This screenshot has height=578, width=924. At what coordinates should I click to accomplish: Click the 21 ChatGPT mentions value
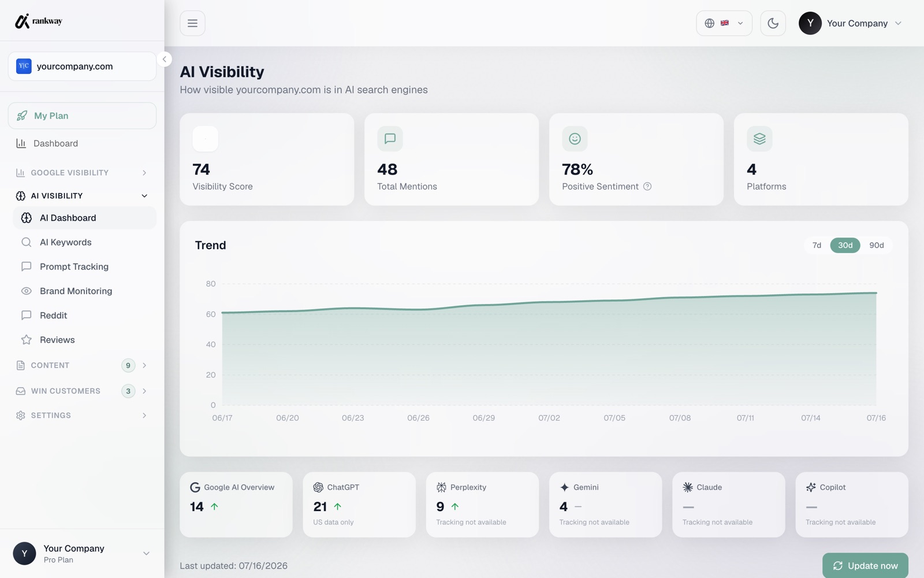pyautogui.click(x=320, y=507)
